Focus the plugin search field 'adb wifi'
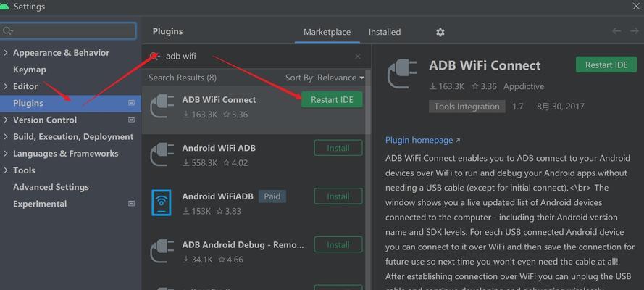The image size is (644, 290). click(255, 57)
